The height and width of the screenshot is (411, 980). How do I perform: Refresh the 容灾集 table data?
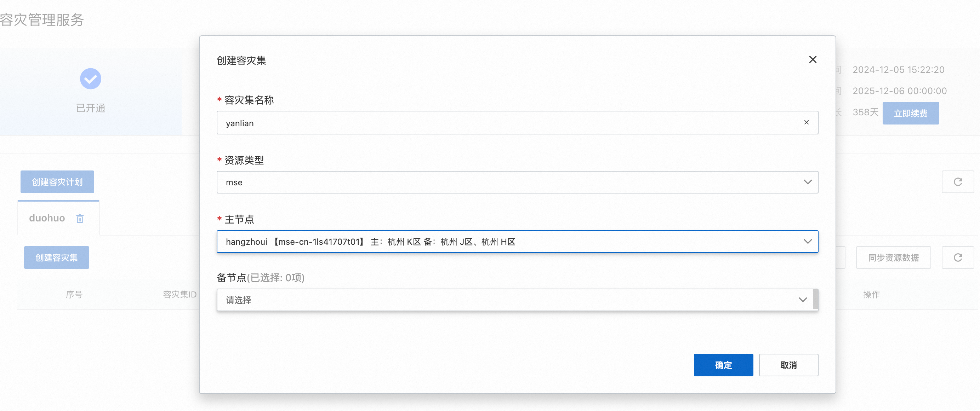pyautogui.click(x=958, y=257)
